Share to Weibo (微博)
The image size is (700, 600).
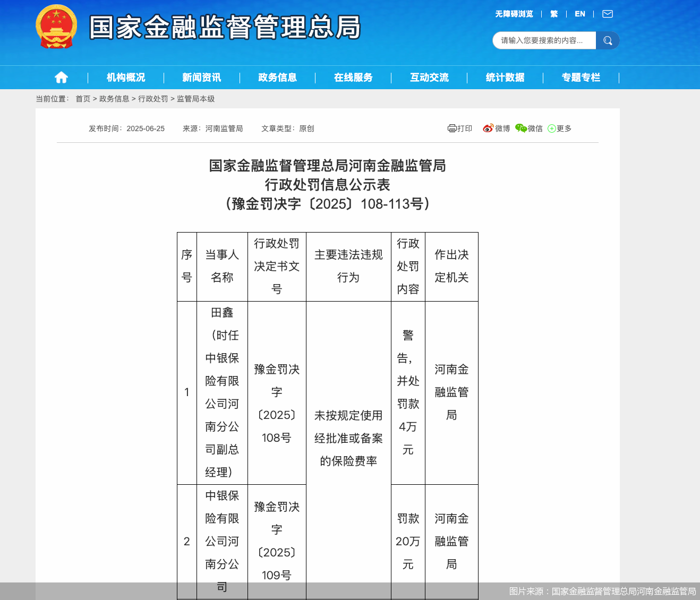pyautogui.click(x=496, y=128)
